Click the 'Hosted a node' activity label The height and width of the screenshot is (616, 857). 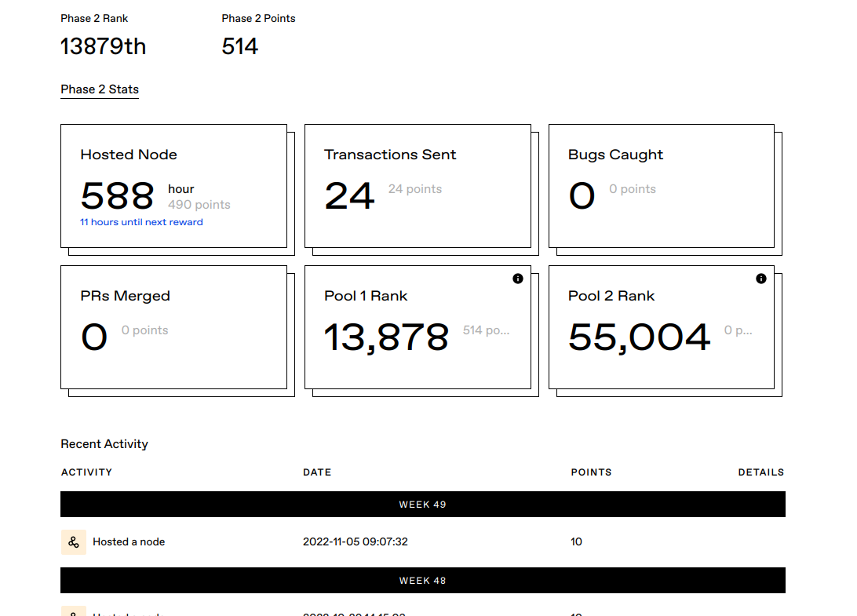[129, 541]
